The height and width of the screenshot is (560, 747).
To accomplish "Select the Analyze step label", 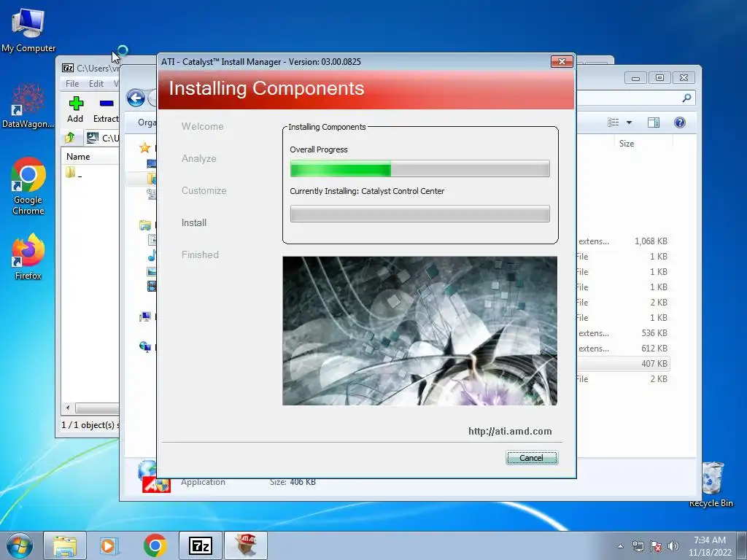I will (x=198, y=158).
